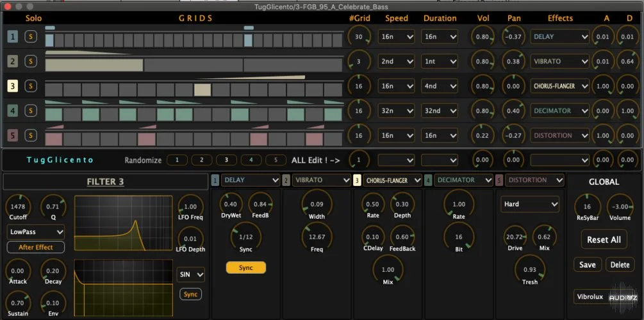Click the Vibrato Freq knob 12.67

(x=317, y=237)
